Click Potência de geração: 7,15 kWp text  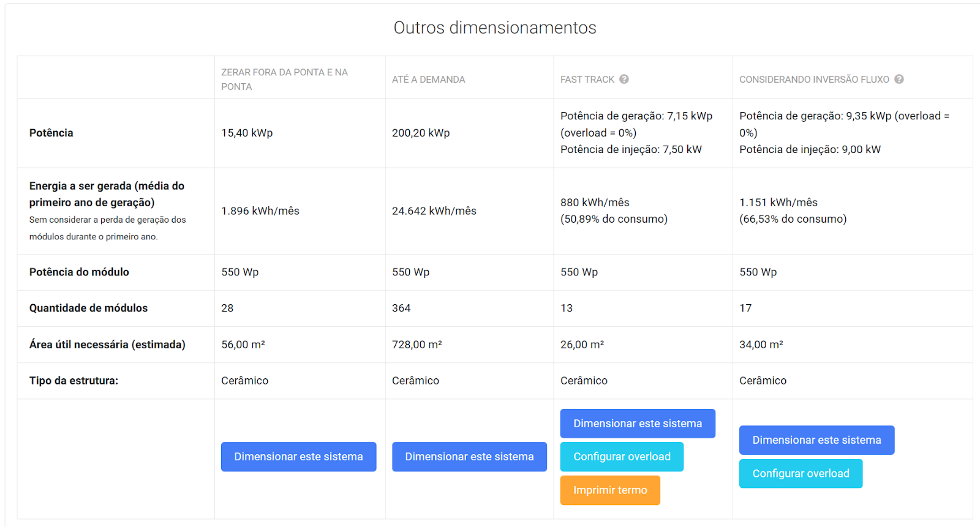pyautogui.click(x=636, y=116)
